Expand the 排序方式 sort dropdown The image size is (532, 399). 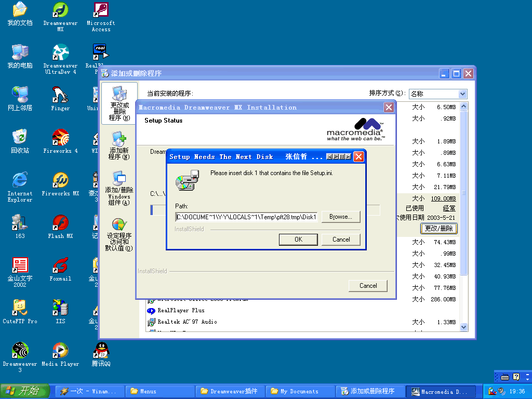coord(462,94)
